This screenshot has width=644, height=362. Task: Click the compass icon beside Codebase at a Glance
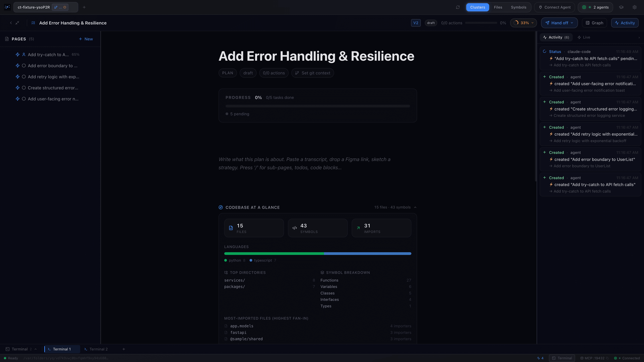(x=221, y=207)
